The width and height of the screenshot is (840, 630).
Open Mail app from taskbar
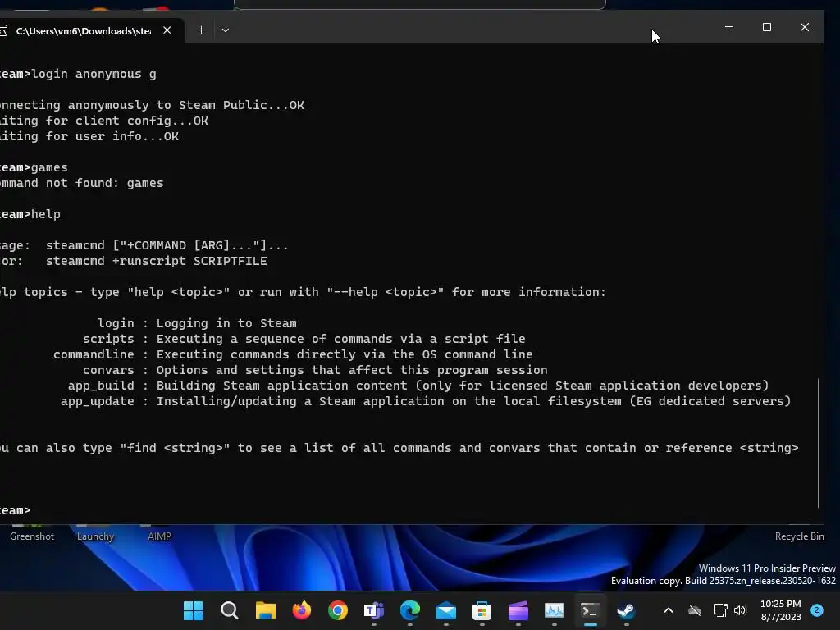[446, 610]
